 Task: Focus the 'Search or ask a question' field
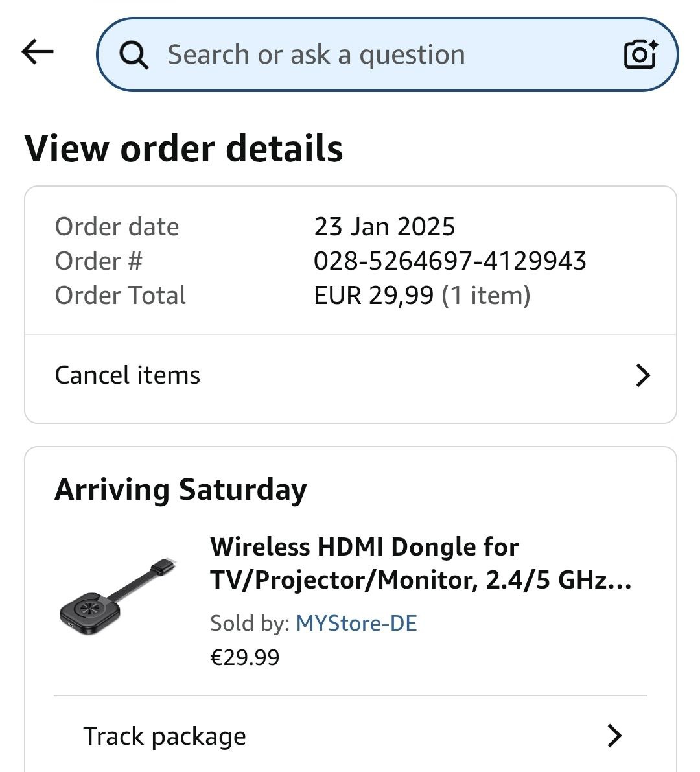coord(363,55)
